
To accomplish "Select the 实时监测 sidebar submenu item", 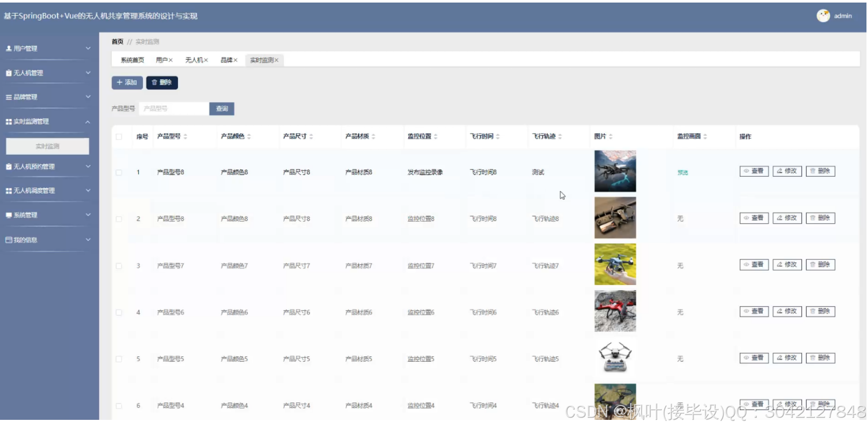I will 47,146.
